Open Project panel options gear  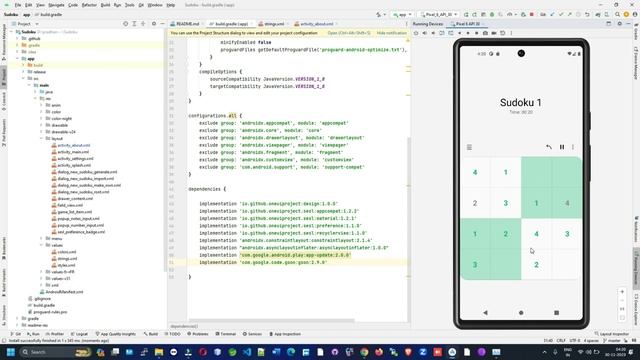(154, 24)
